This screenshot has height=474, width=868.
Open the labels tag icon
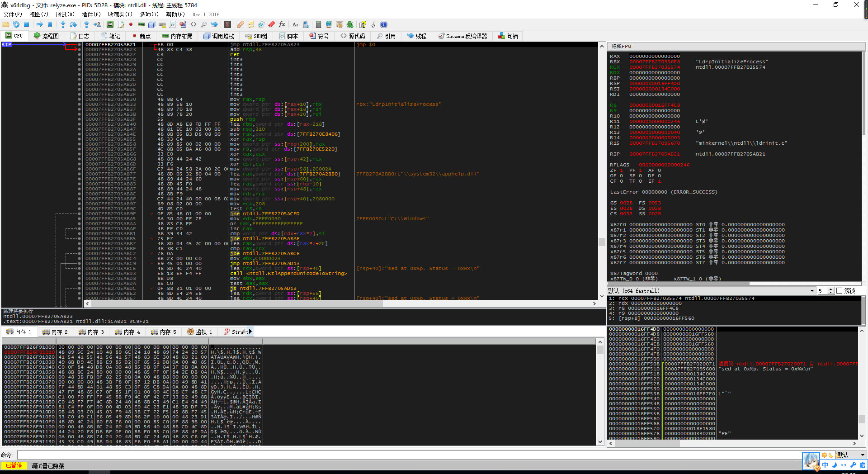(261, 24)
